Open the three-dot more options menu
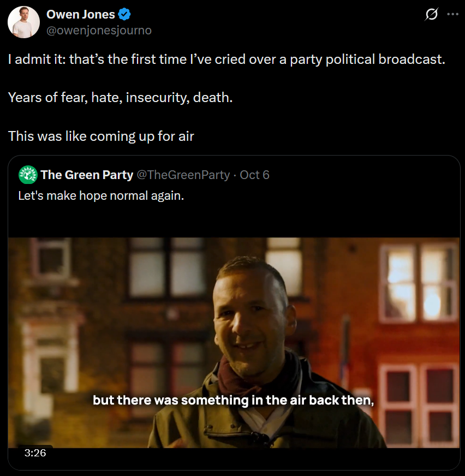The image size is (465, 476). coord(452,15)
